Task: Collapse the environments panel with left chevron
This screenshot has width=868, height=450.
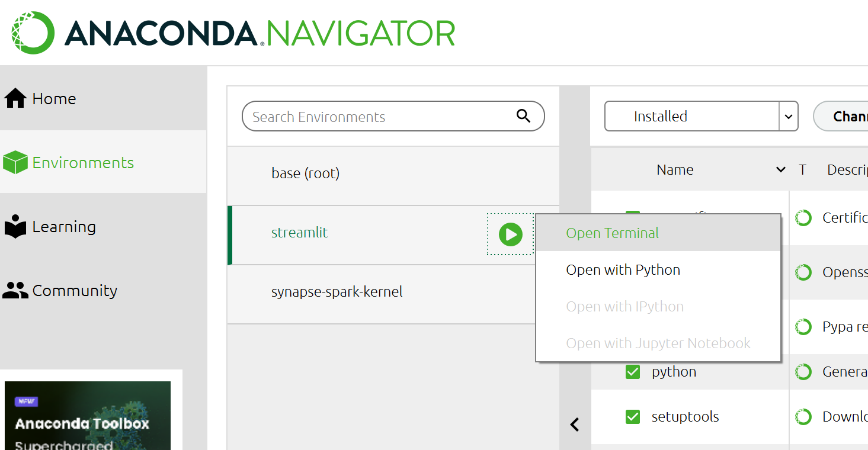Action: coord(574,425)
